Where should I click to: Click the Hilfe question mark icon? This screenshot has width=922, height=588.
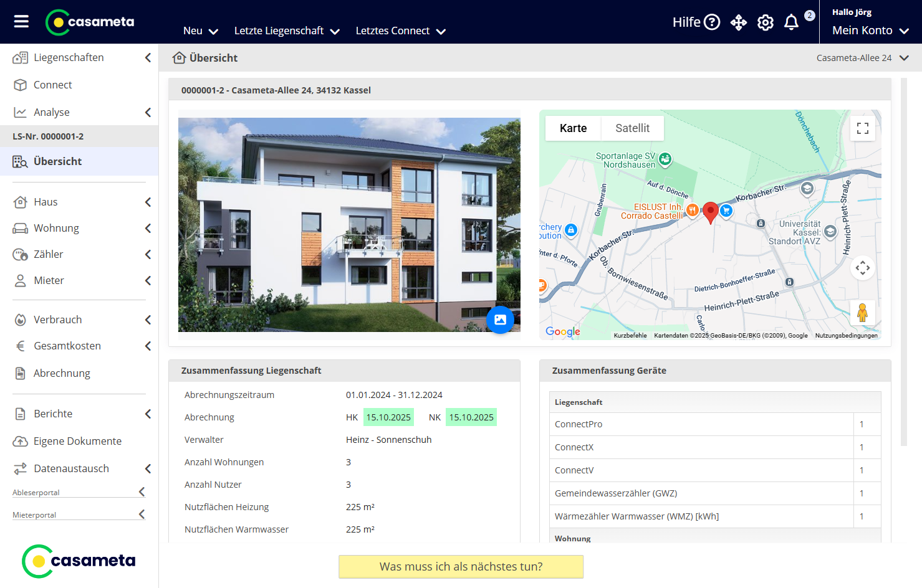[x=711, y=22]
